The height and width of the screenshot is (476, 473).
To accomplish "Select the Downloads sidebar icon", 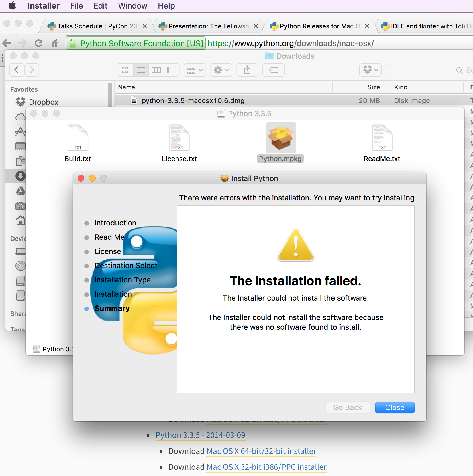I will point(20,176).
